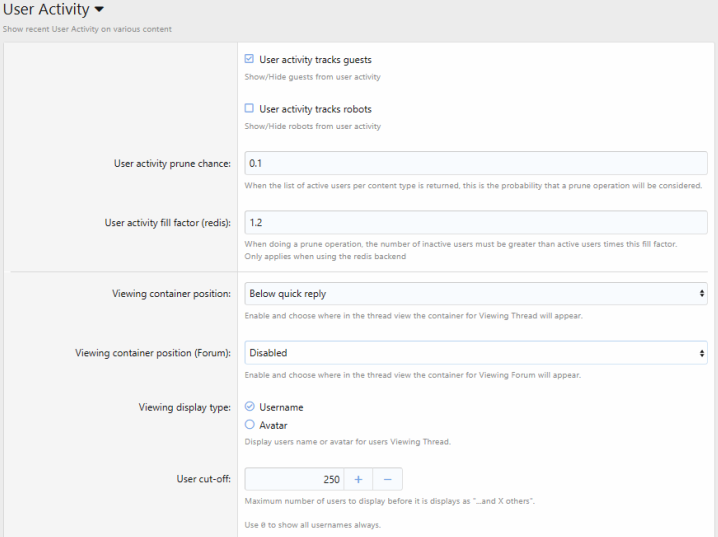
Task: Select the Username radio option
Action: 249,407
